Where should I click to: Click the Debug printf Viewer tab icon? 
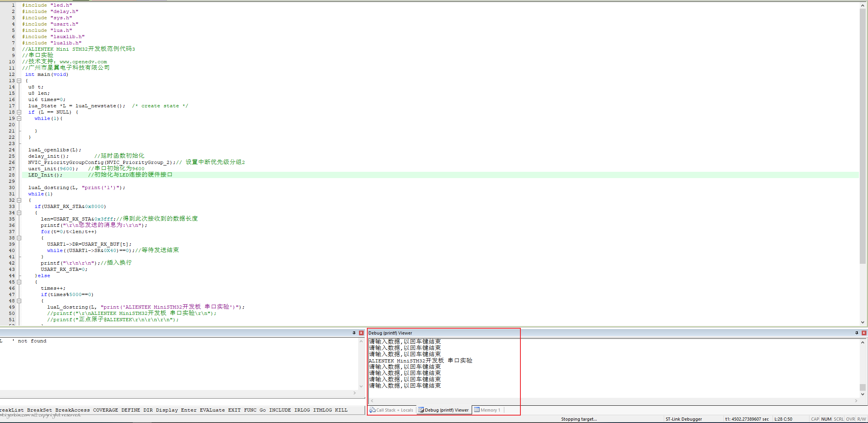click(x=421, y=410)
